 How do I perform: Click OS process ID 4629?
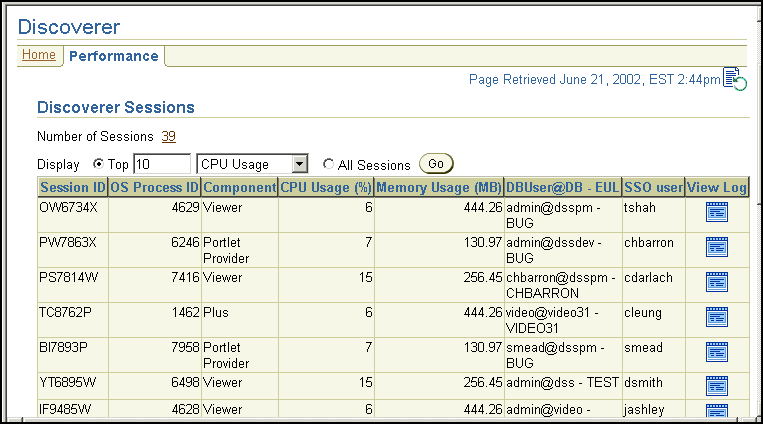[x=185, y=207]
